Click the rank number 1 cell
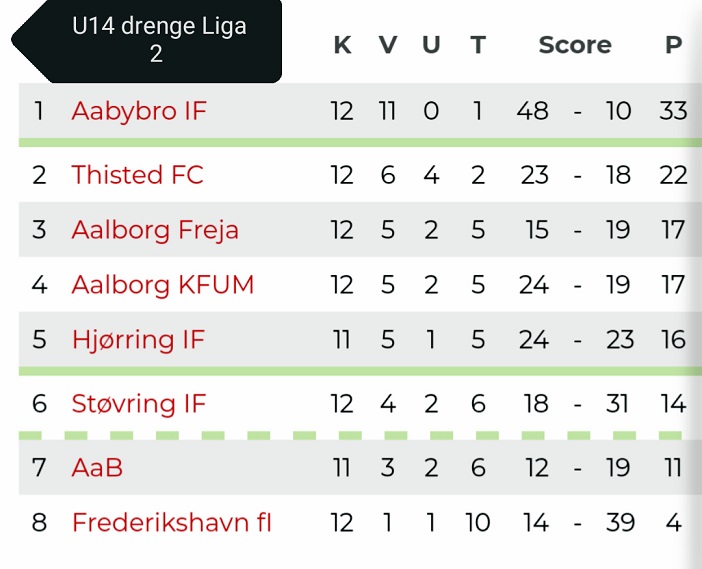Viewport: 702px width, 569px height. pos(39,110)
